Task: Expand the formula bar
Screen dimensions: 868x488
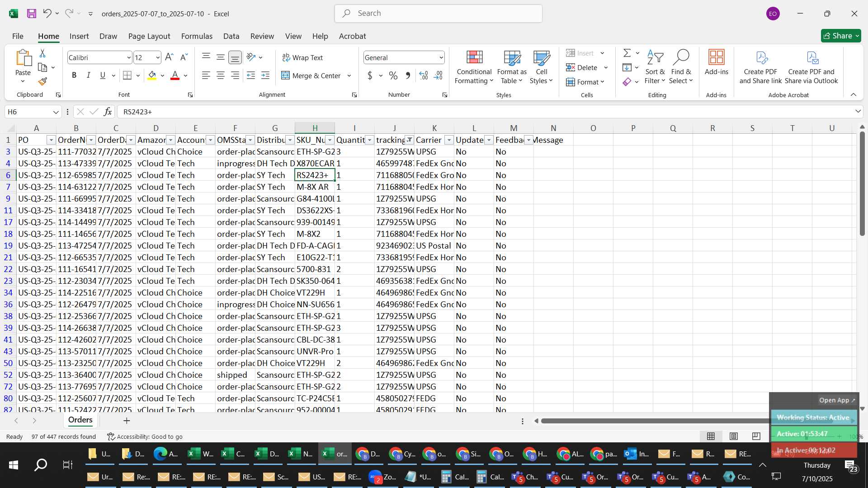Action: pyautogui.click(x=858, y=112)
